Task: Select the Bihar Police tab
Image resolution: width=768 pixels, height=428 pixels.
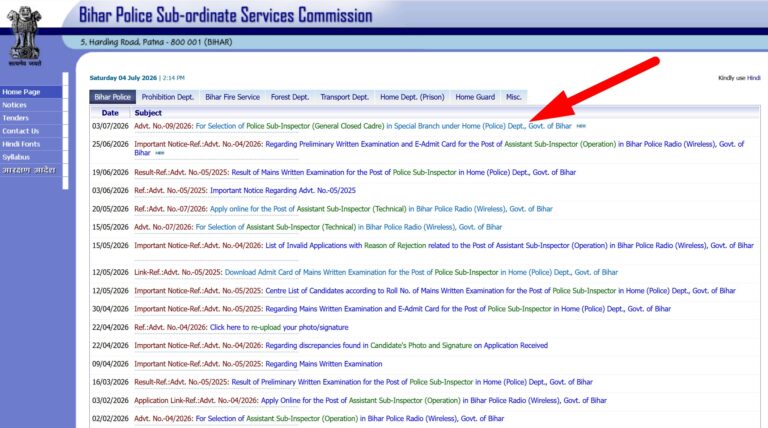Action: coord(113,97)
